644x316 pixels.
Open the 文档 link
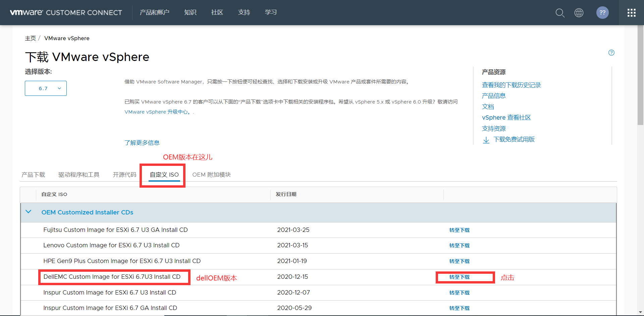pyautogui.click(x=488, y=107)
